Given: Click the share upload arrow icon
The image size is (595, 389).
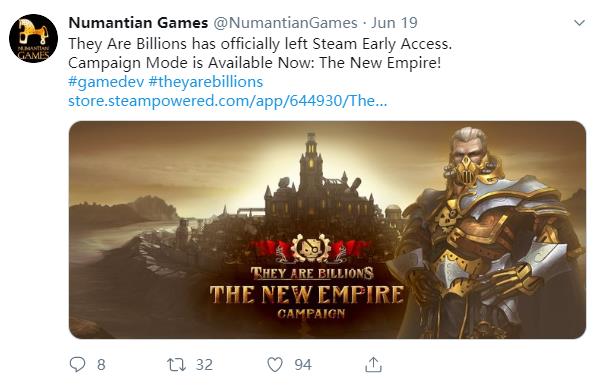Looking at the screenshot, I should pos(373,364).
